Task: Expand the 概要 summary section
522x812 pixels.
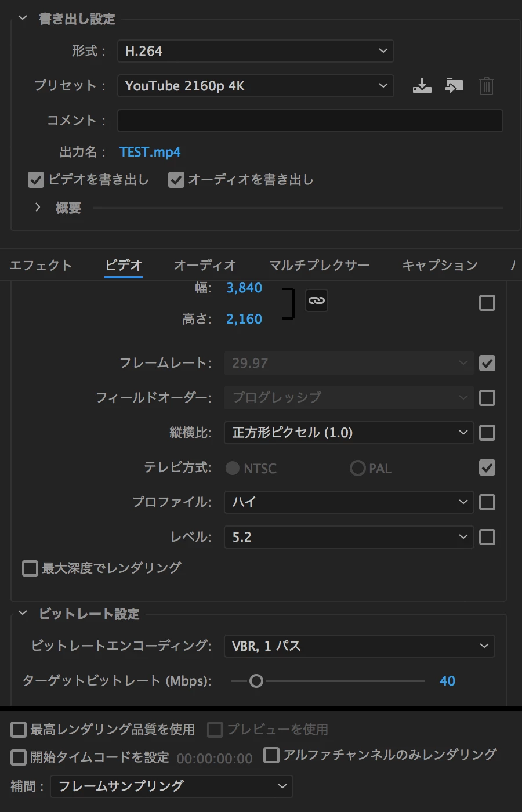Action: (x=38, y=208)
